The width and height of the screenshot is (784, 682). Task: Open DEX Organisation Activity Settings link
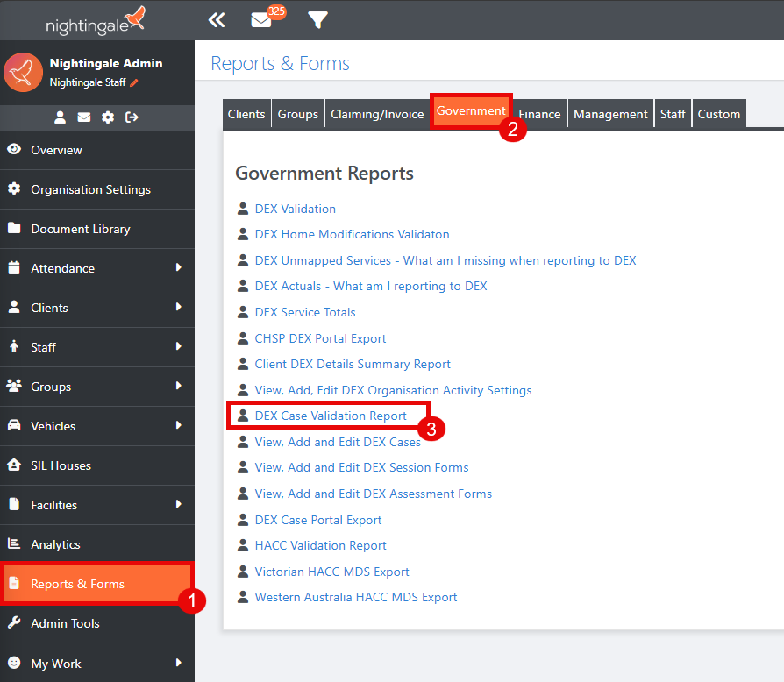[x=393, y=390]
